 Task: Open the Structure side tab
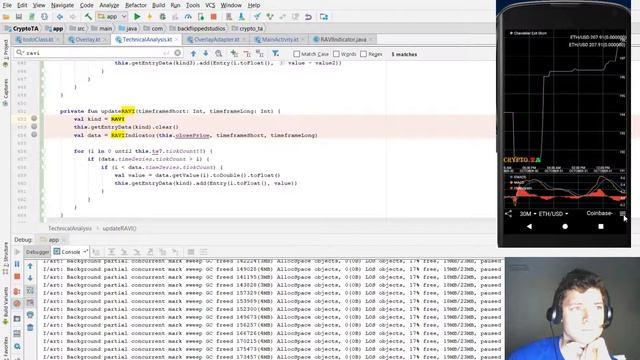(6, 258)
